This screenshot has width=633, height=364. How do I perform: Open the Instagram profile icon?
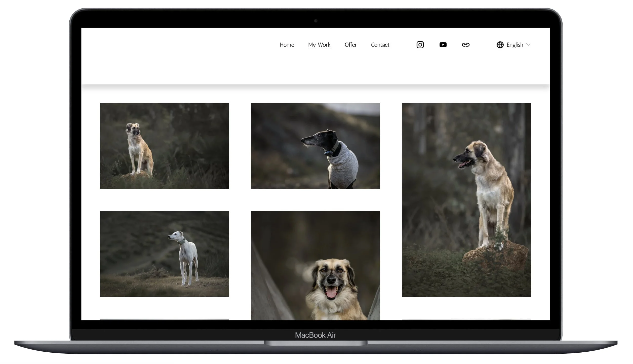tap(420, 45)
